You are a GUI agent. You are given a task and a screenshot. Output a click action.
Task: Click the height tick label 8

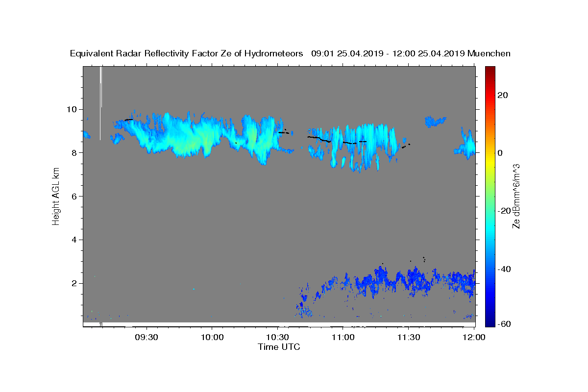click(74, 152)
